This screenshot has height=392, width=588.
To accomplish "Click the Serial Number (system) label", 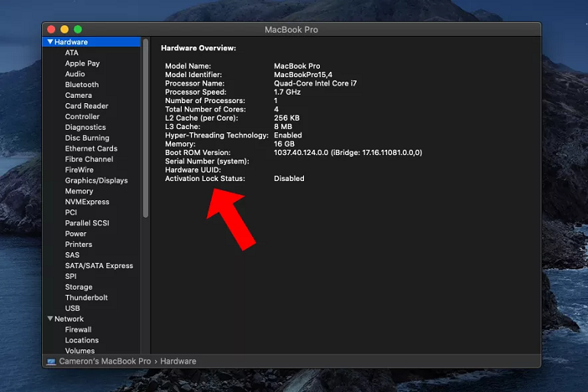I will pos(207,161).
